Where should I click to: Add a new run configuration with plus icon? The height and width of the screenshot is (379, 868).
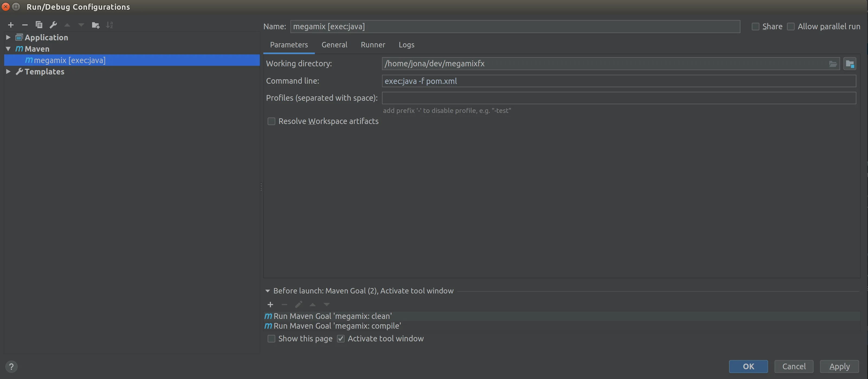pos(11,25)
